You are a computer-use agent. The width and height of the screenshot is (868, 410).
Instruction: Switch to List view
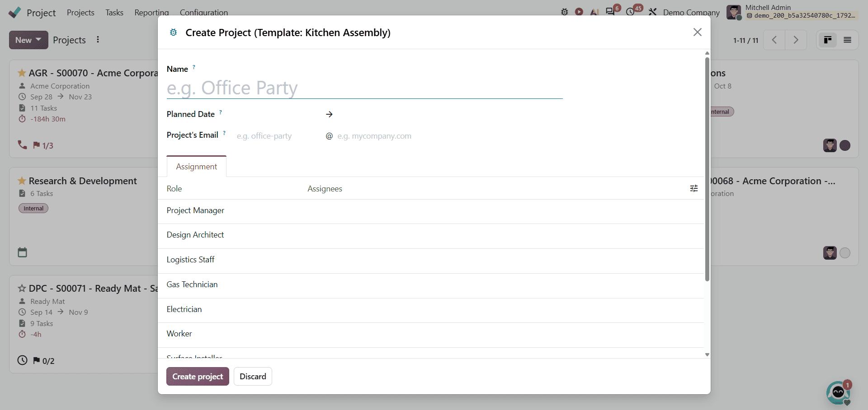(848, 40)
